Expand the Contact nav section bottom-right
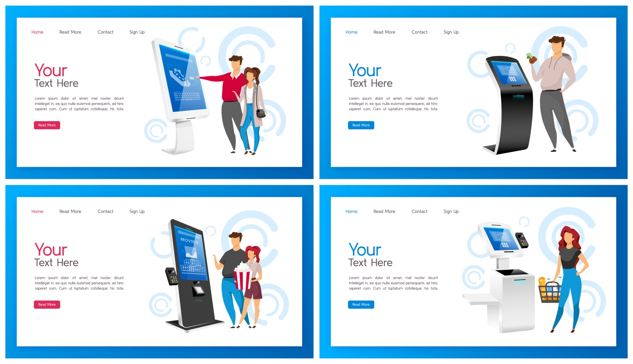Image resolution: width=633 pixels, height=364 pixels. point(420,211)
